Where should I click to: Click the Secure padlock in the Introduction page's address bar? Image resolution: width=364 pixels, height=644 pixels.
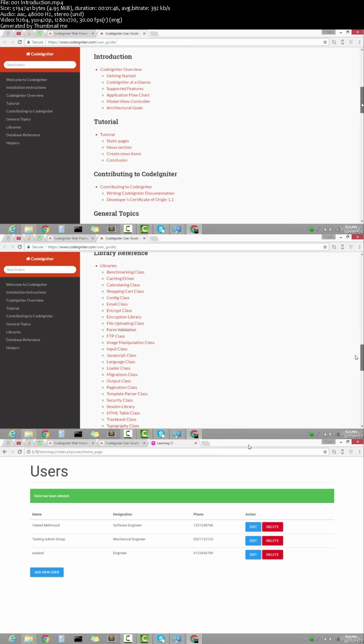tap(28, 42)
